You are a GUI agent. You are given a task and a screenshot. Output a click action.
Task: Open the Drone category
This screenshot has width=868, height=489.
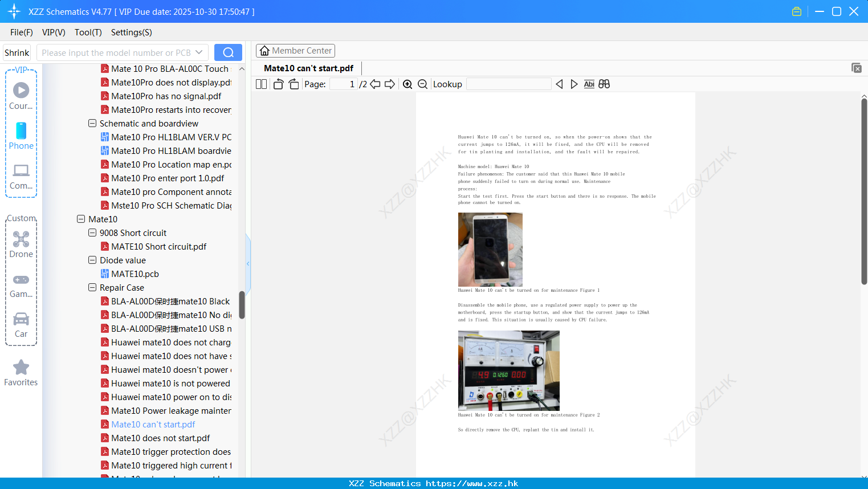[x=21, y=244]
